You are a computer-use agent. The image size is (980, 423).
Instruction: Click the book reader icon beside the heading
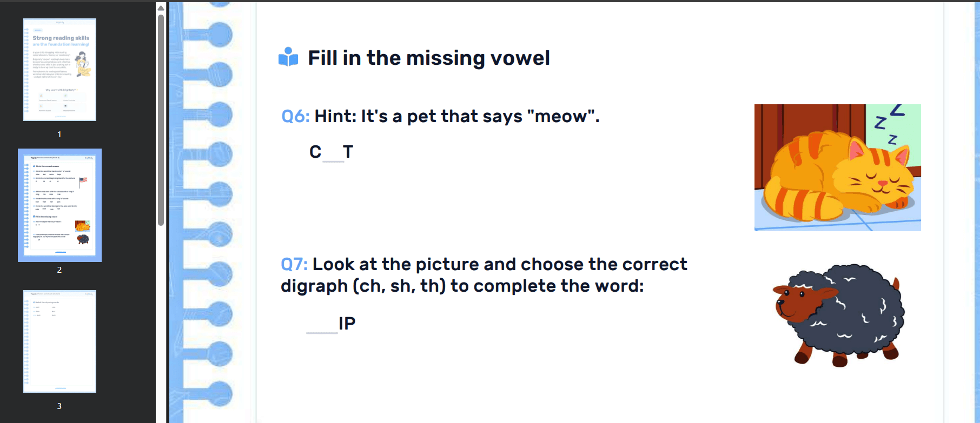click(x=288, y=57)
